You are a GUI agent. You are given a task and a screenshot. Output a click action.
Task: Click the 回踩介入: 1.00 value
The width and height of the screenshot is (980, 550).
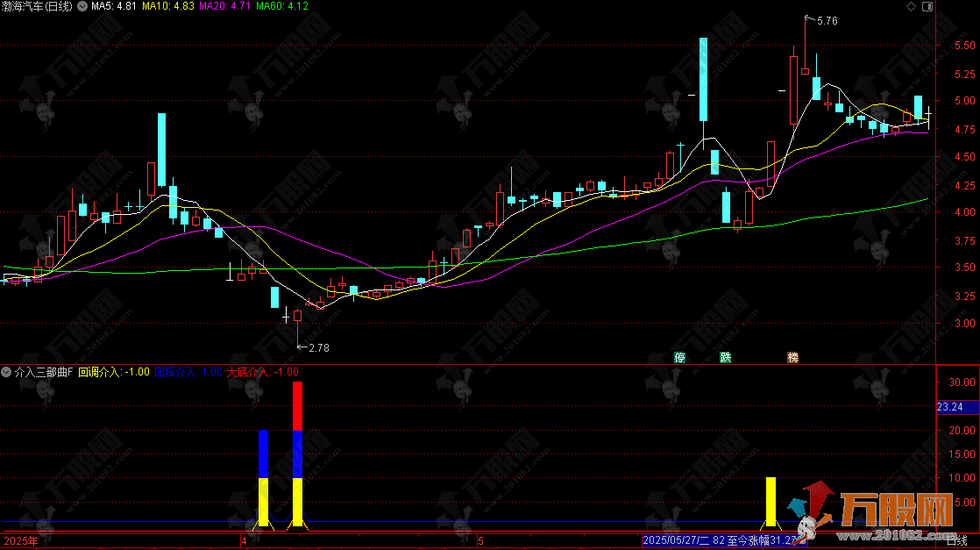click(x=188, y=372)
